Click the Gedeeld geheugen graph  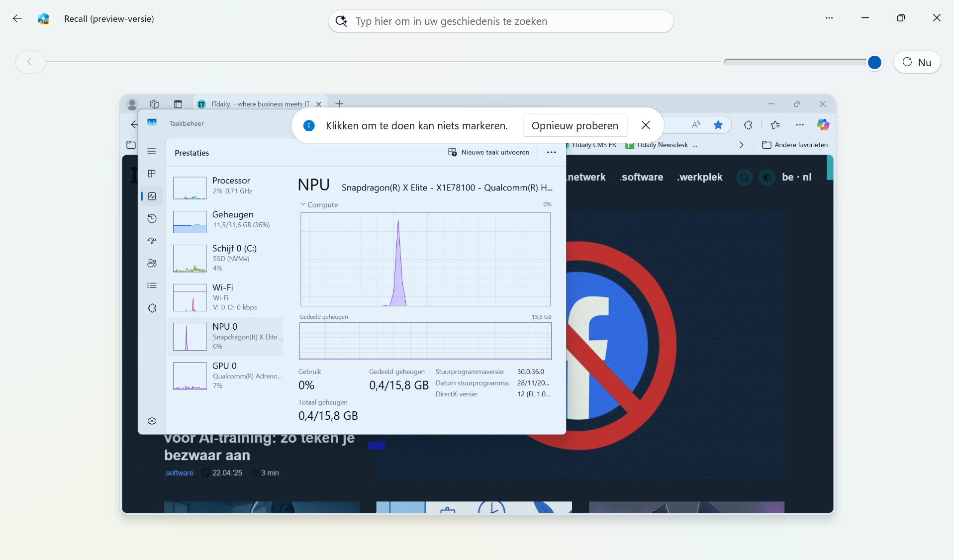[x=425, y=341]
